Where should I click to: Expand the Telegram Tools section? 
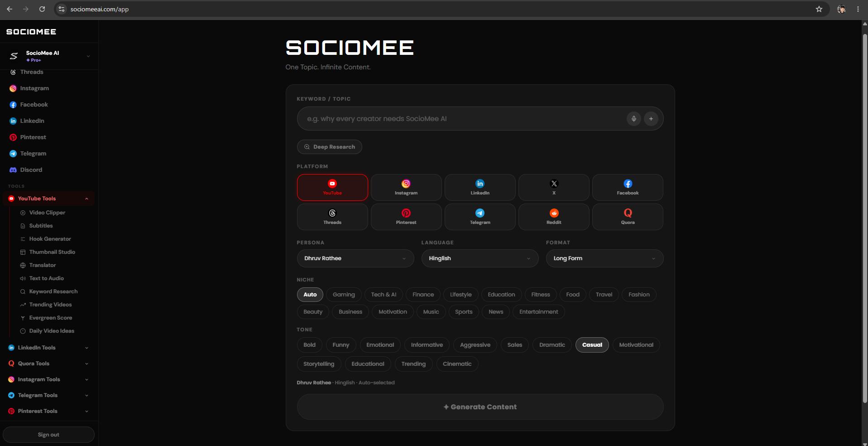click(48, 395)
